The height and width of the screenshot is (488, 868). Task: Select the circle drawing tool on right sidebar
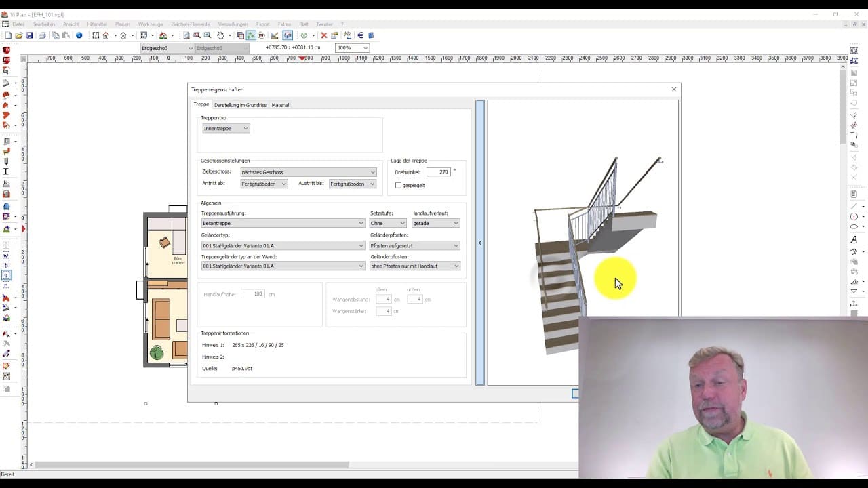click(854, 216)
